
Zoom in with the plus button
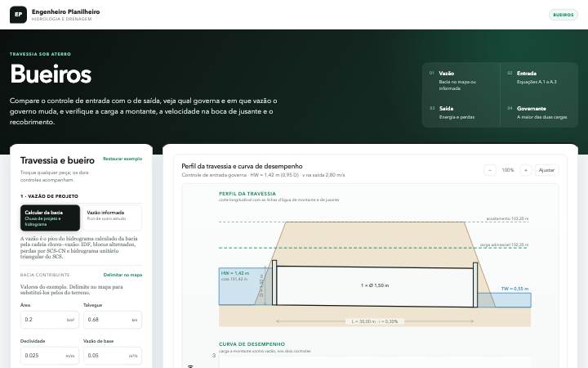(x=526, y=170)
